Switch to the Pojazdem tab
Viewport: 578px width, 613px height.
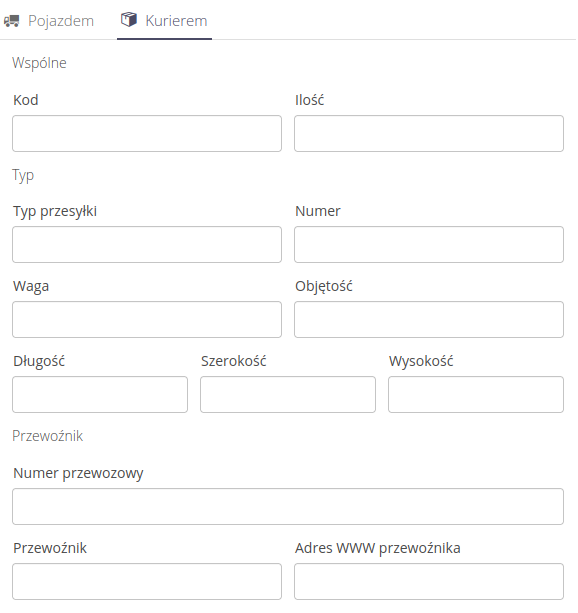[49, 21]
